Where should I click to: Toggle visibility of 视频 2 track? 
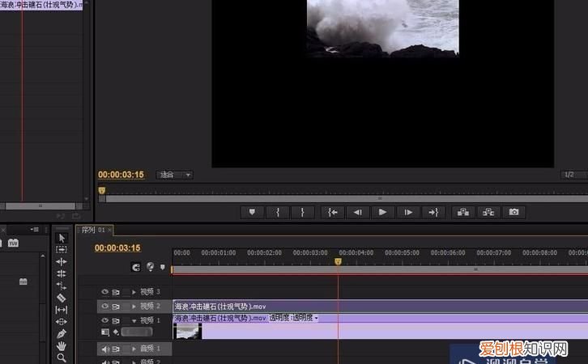(104, 307)
